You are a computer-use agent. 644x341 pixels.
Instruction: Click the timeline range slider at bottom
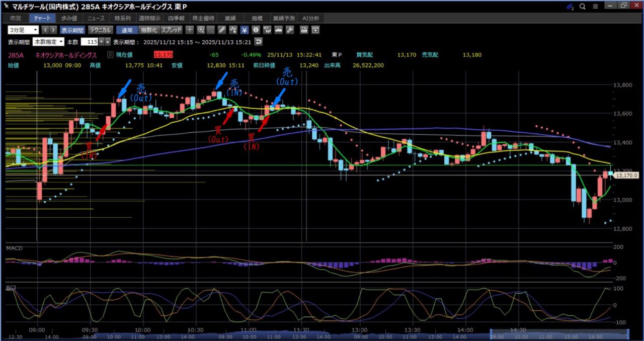tap(559, 334)
